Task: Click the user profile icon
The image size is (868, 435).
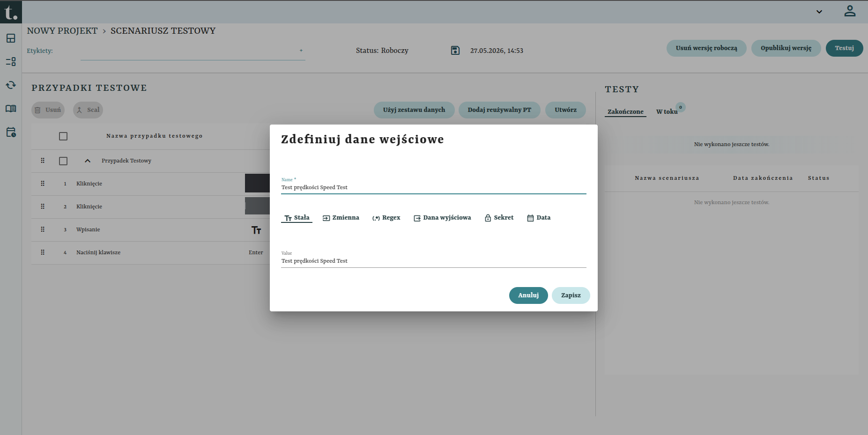Action: pyautogui.click(x=850, y=11)
